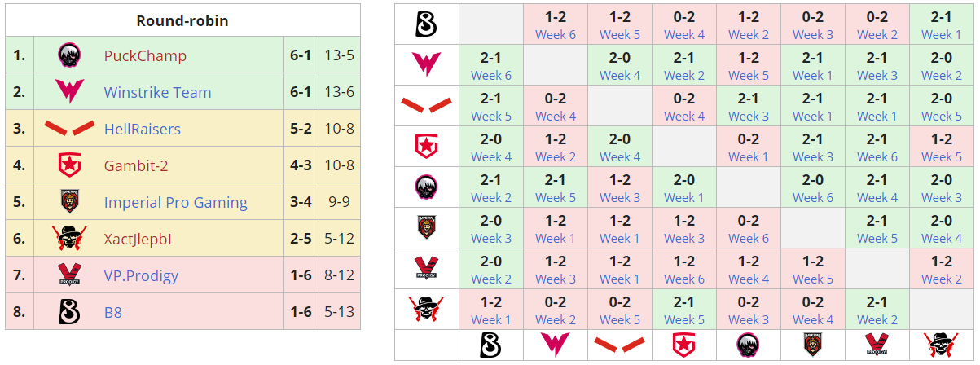Click the B8 logo in the standings table

pyautogui.click(x=68, y=312)
